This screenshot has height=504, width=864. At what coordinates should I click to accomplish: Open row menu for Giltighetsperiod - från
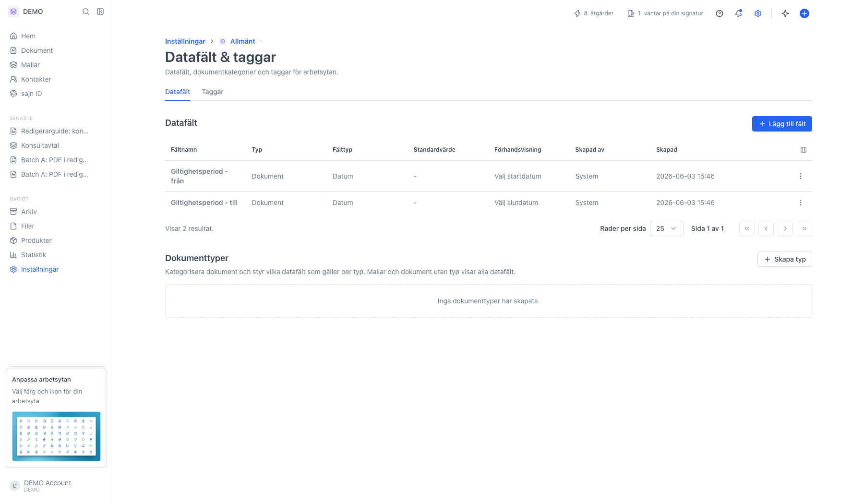801,176
